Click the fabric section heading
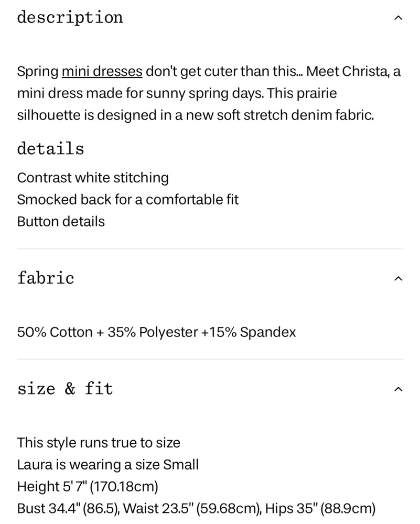Viewport: 420px width, 524px height. tap(46, 278)
